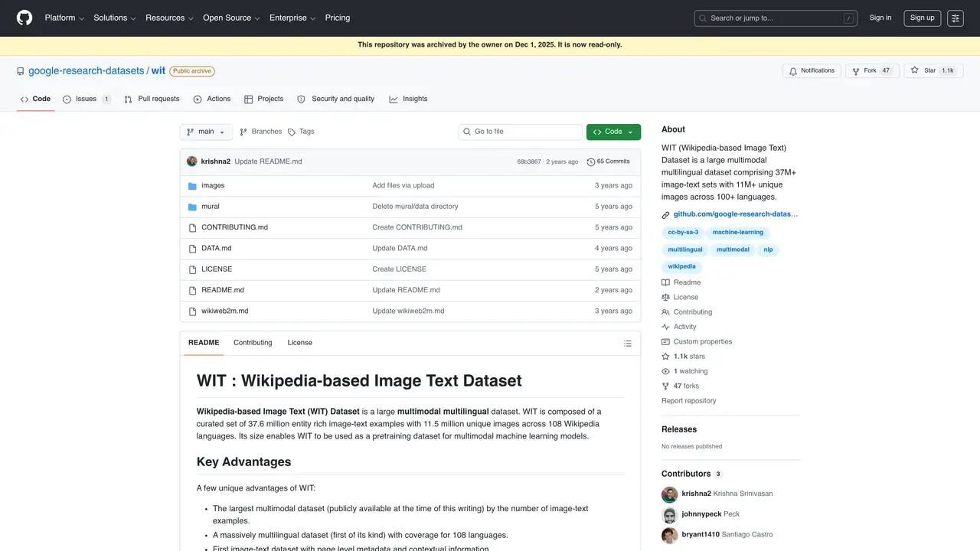
Task: Open the global navigation menu icon
Action: tap(955, 18)
